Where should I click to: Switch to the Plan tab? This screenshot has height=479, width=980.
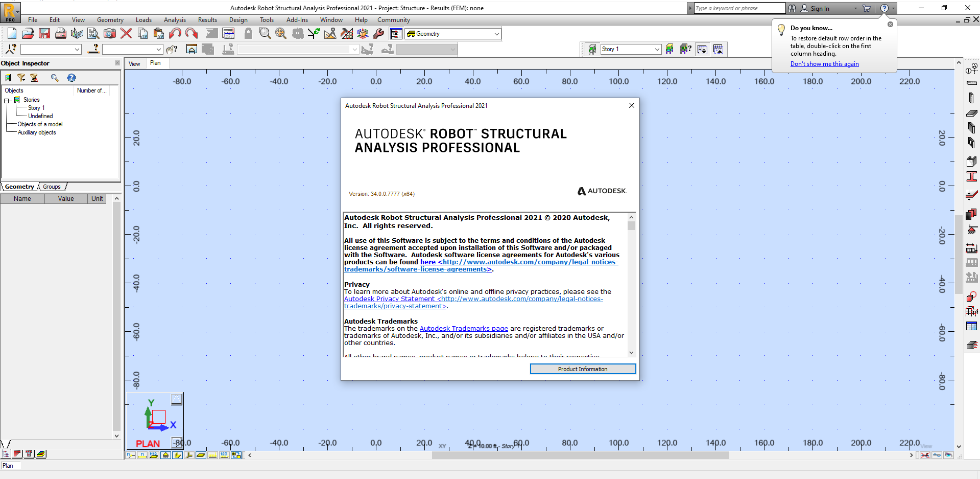155,63
